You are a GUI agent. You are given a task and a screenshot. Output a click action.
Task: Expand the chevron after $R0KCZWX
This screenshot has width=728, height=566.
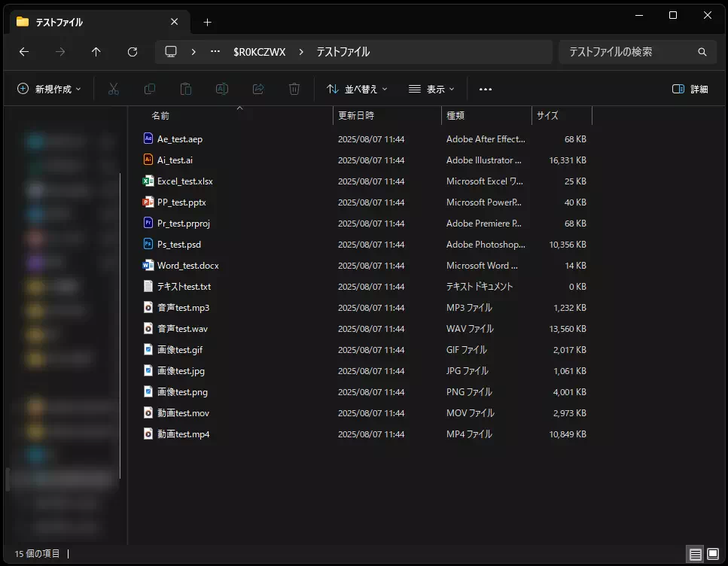[x=301, y=52]
